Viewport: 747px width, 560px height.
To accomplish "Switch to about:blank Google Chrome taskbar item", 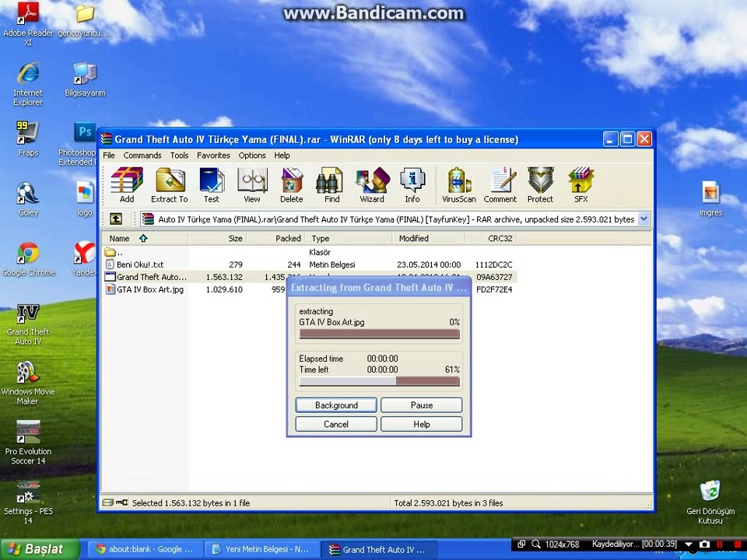I will [145, 549].
